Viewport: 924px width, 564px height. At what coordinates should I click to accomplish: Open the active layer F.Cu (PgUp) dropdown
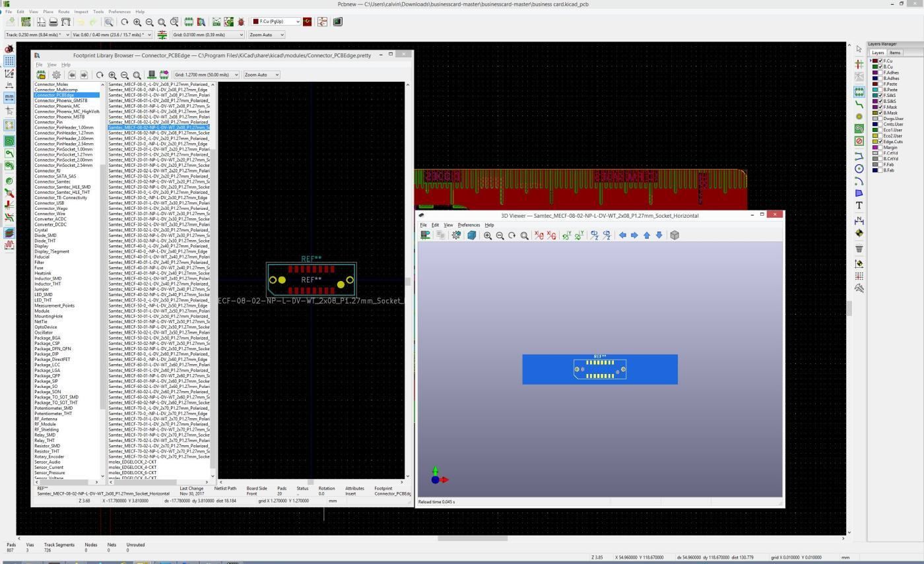(274, 21)
